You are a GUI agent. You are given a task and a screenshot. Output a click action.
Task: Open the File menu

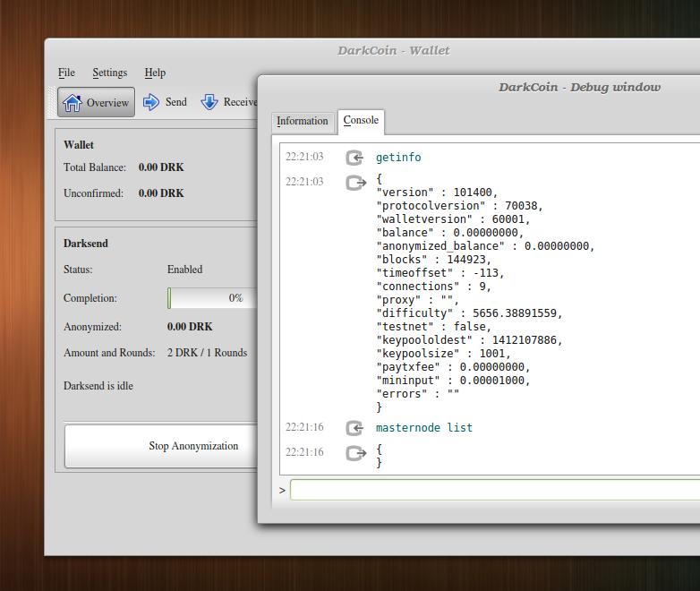click(66, 73)
